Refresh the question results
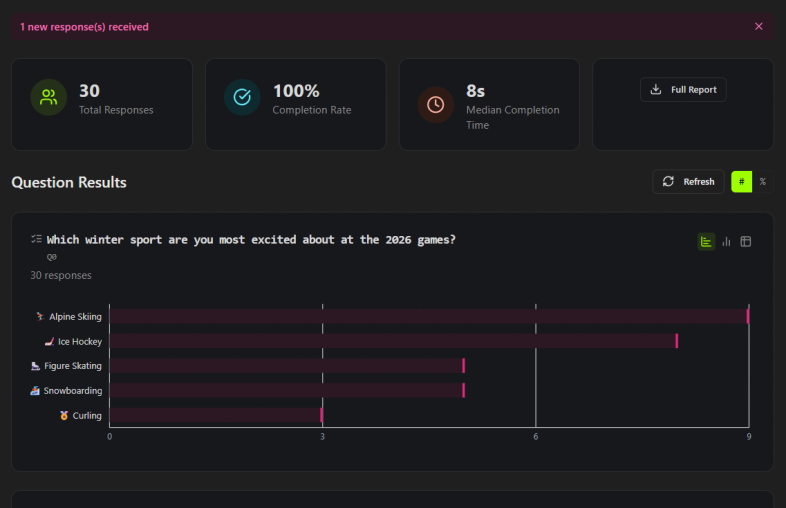Screen dimensions: 786x508 click(x=688, y=182)
